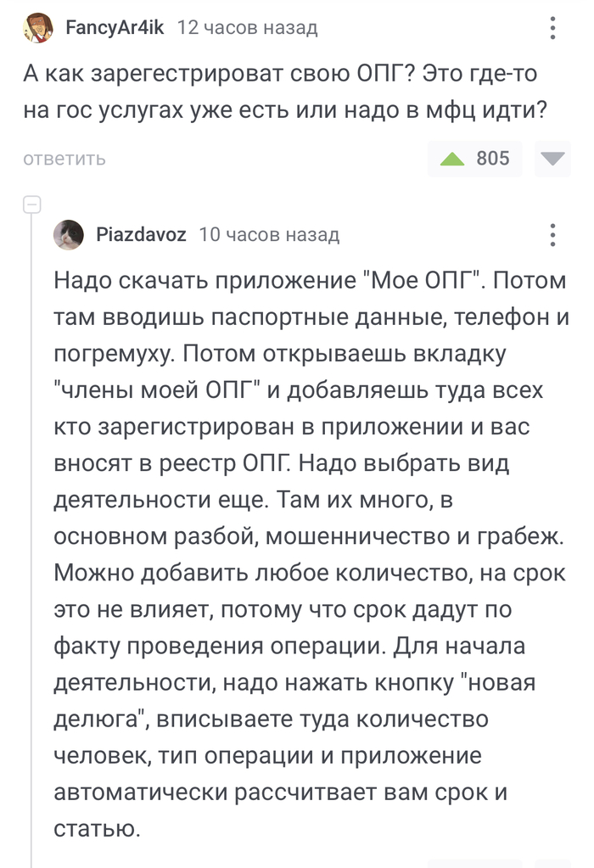
Task: Visit the Piazdavoz user profile link
Action: [x=141, y=235]
